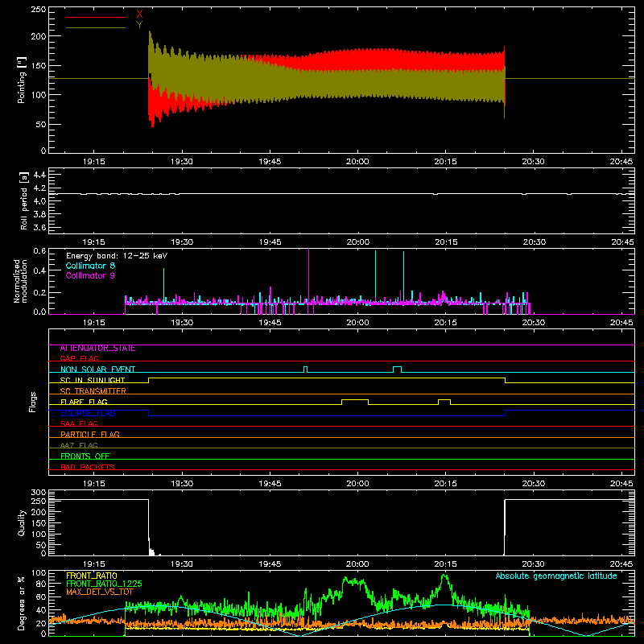Select the 'Quality' axis label

pos(22,522)
